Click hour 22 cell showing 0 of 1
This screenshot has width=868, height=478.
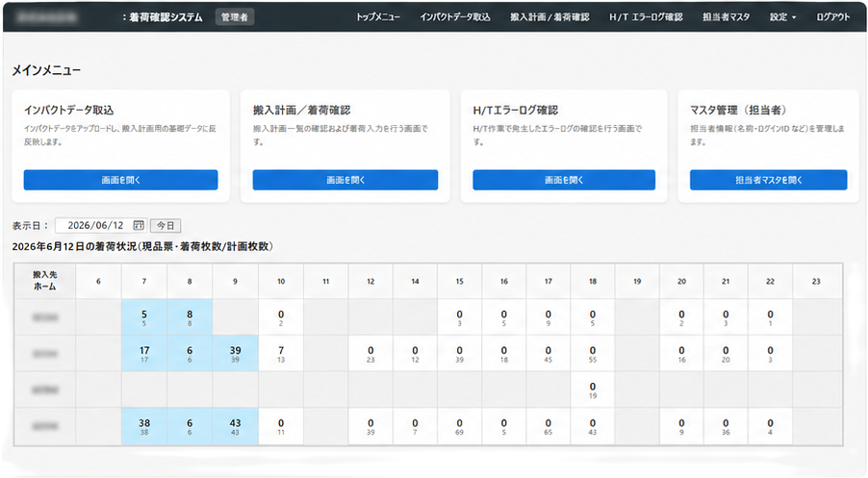click(x=770, y=317)
